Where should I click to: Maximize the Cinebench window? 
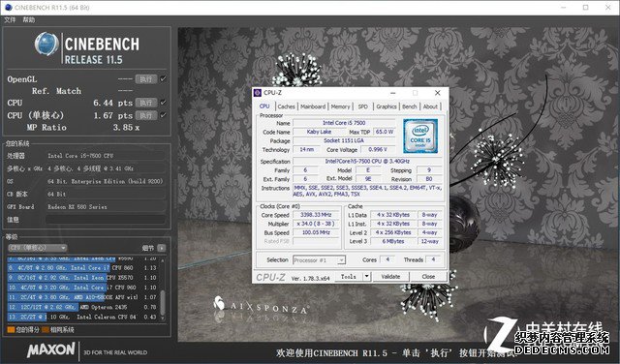(585, 8)
